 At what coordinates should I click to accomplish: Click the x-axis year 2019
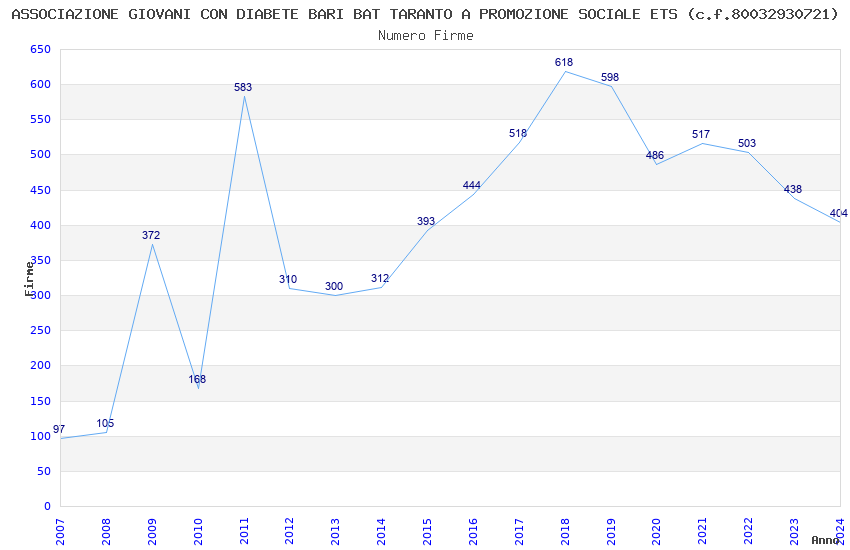tap(611, 532)
